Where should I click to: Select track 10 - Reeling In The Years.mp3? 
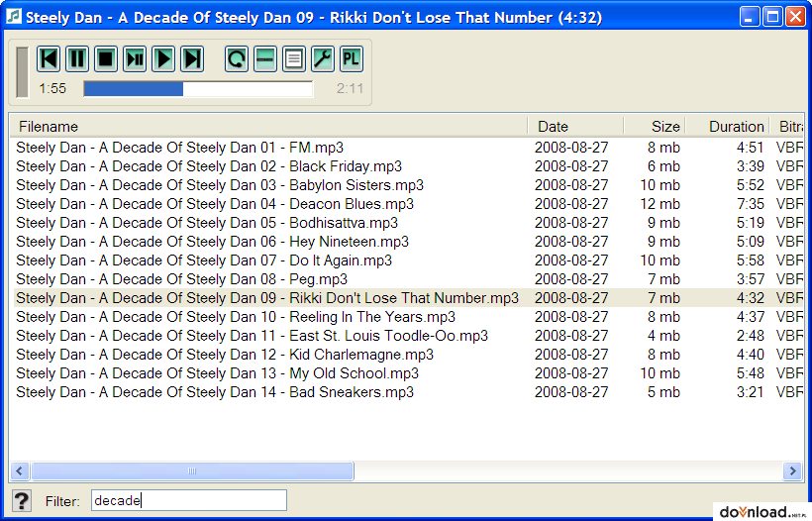pos(236,317)
